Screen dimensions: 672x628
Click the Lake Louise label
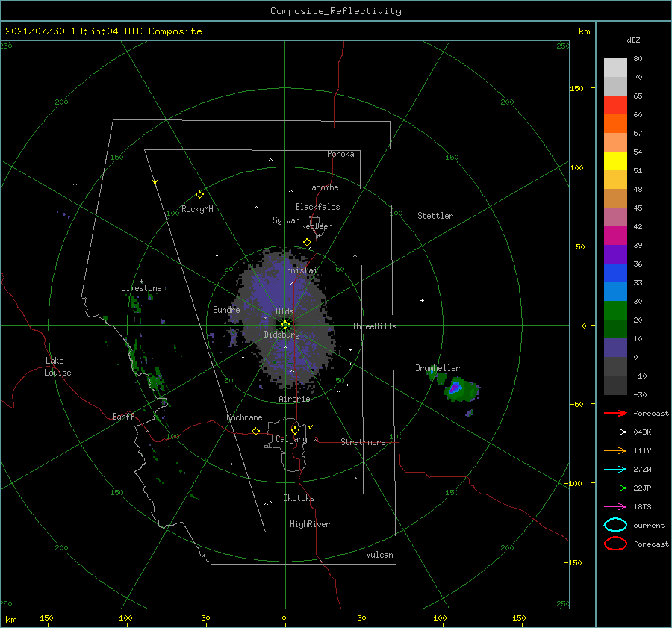(x=57, y=367)
